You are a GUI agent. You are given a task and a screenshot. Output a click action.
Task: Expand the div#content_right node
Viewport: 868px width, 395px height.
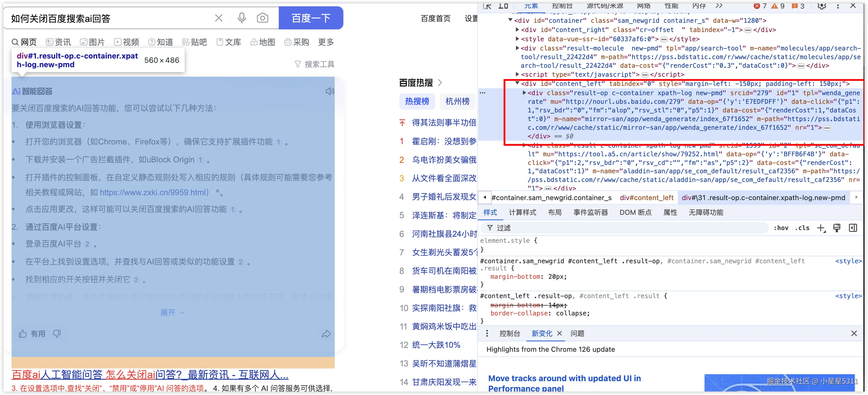(x=517, y=30)
